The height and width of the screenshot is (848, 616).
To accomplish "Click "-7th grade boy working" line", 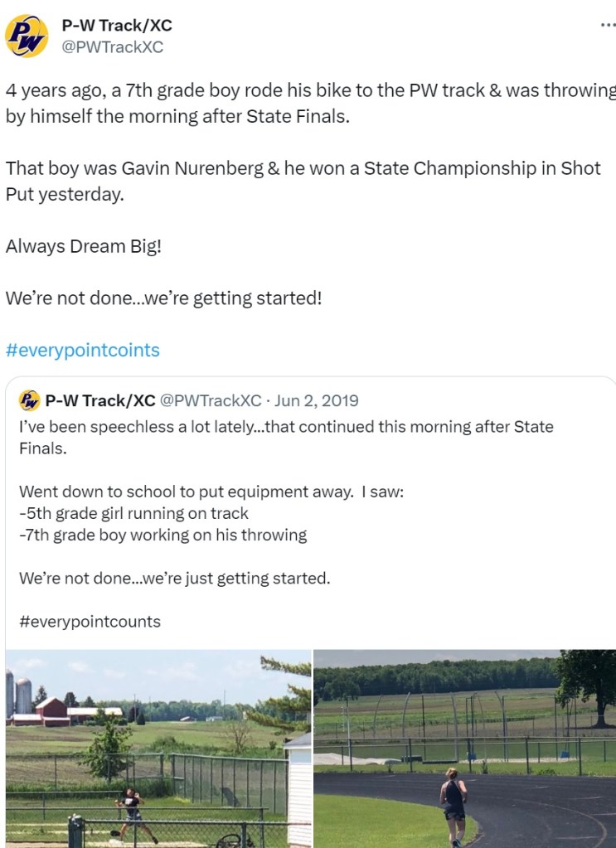I will (162, 535).
